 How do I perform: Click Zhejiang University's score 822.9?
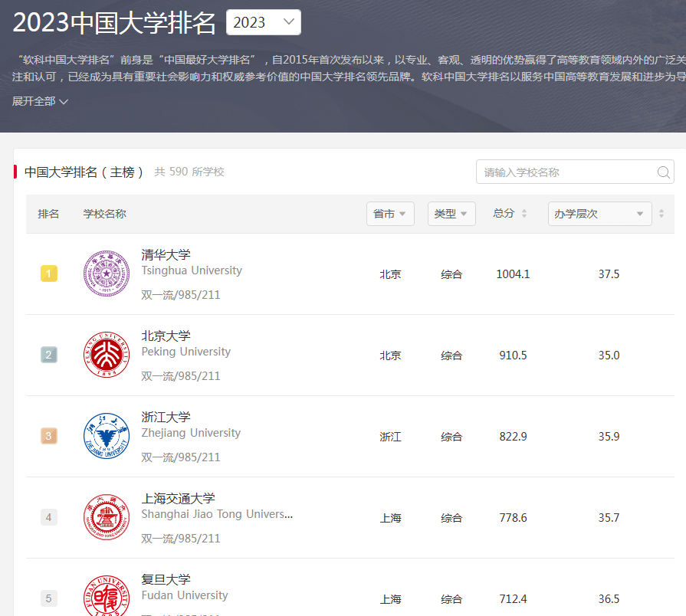[x=513, y=436]
